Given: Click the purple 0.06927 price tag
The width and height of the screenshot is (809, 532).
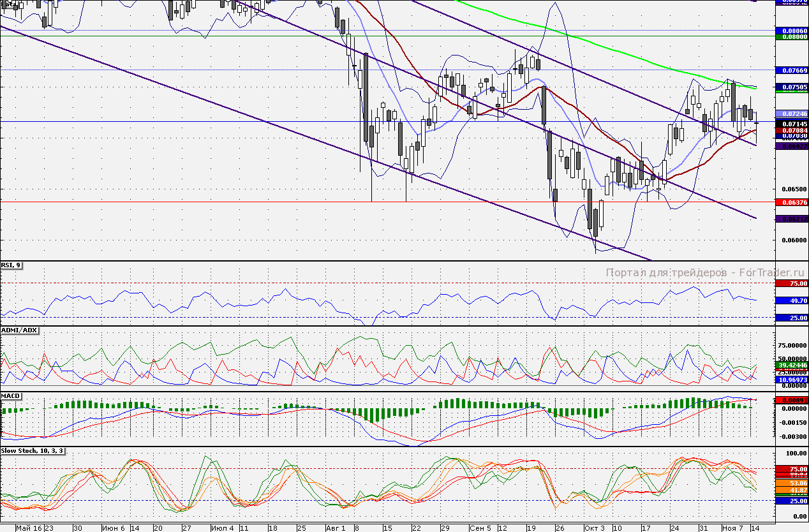Looking at the screenshot, I should pos(792,146).
